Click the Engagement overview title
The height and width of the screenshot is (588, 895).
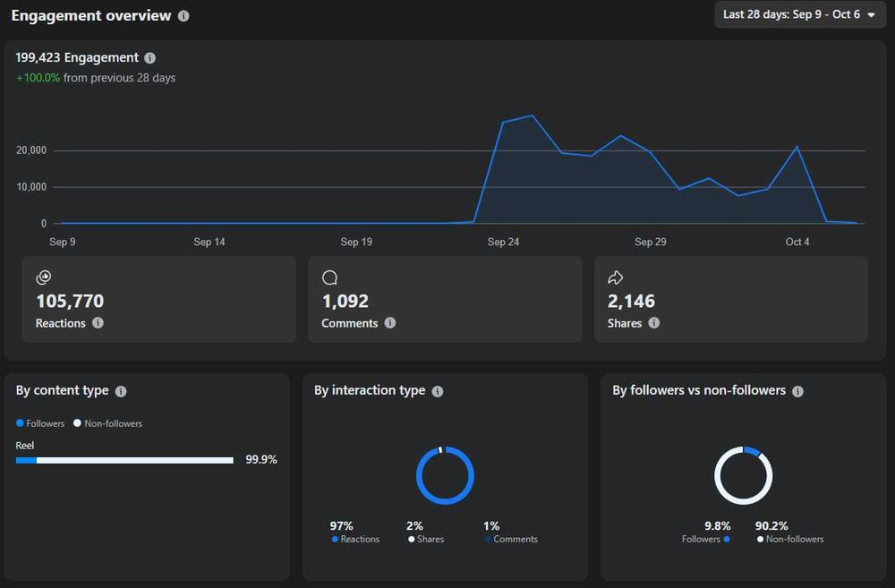pyautogui.click(x=91, y=16)
